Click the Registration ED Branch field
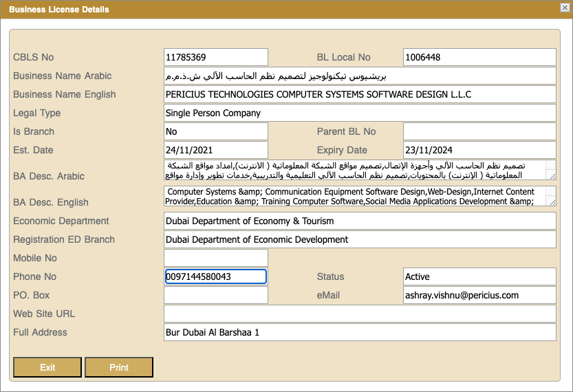The width and height of the screenshot is (573, 392). tap(359, 239)
